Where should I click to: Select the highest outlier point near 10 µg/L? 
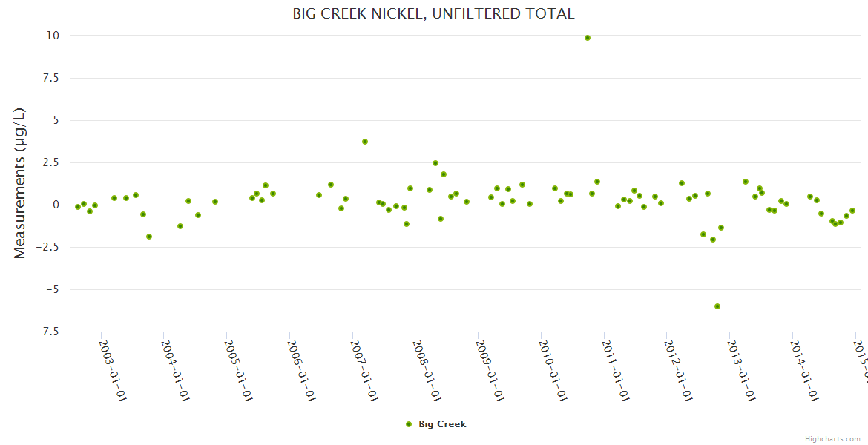pyautogui.click(x=588, y=38)
